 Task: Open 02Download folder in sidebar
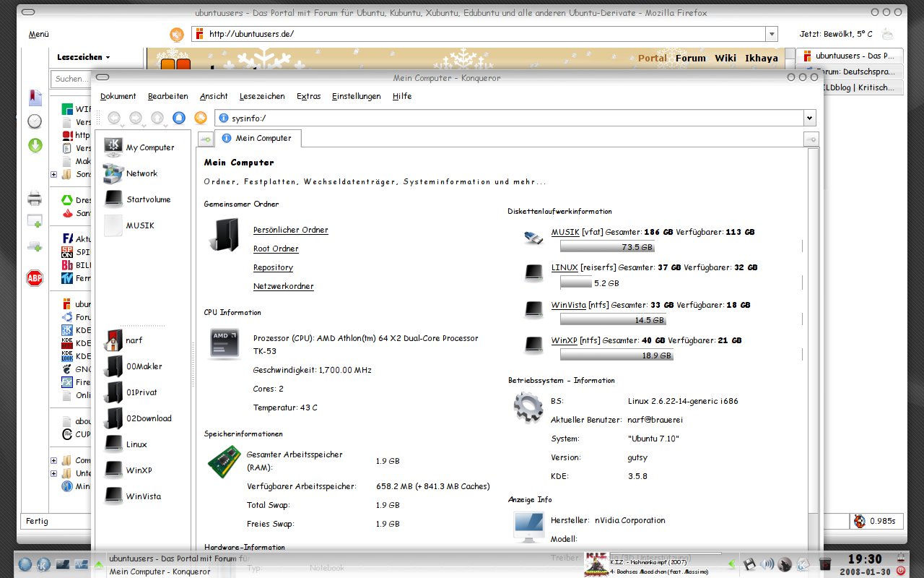[138, 418]
